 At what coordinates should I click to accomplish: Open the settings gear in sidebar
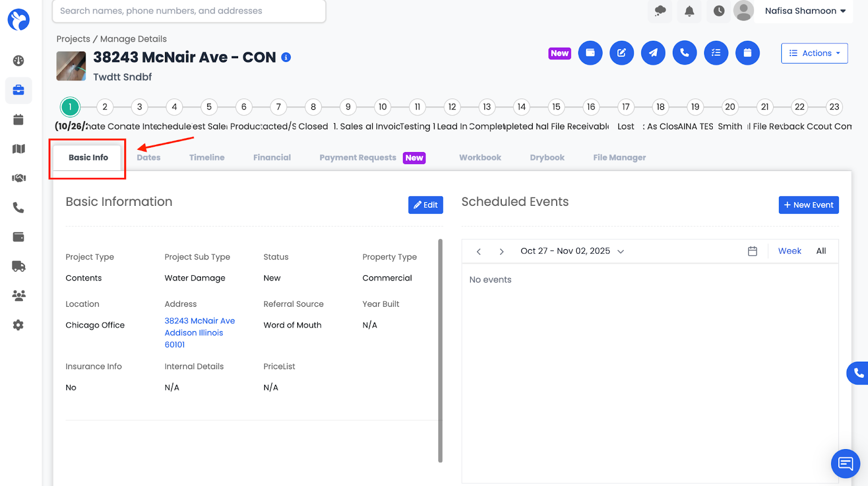click(18, 325)
